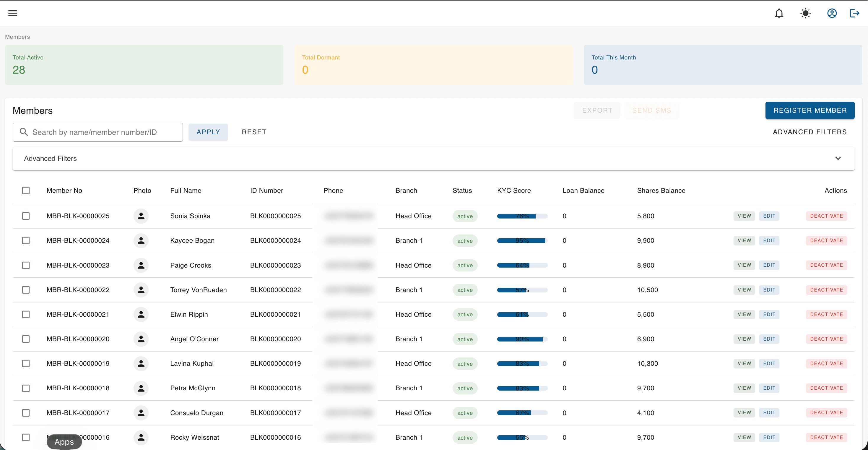Click the KYC Score column header
This screenshot has width=868, height=450.
click(x=513, y=191)
